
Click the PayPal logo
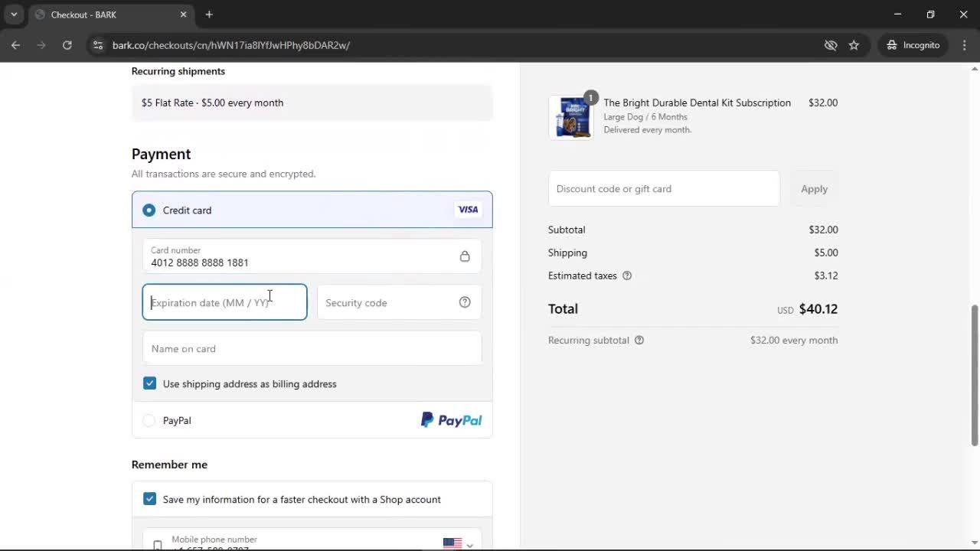[x=451, y=420]
